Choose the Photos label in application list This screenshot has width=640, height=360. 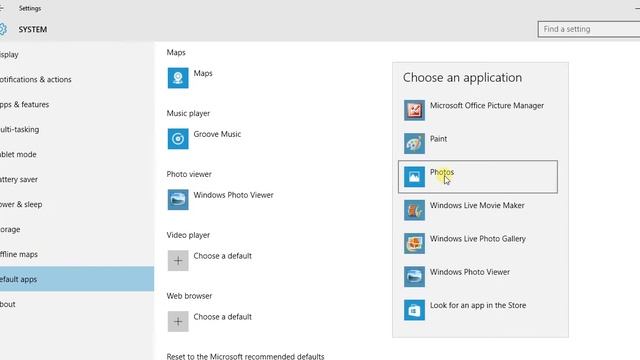pos(442,172)
